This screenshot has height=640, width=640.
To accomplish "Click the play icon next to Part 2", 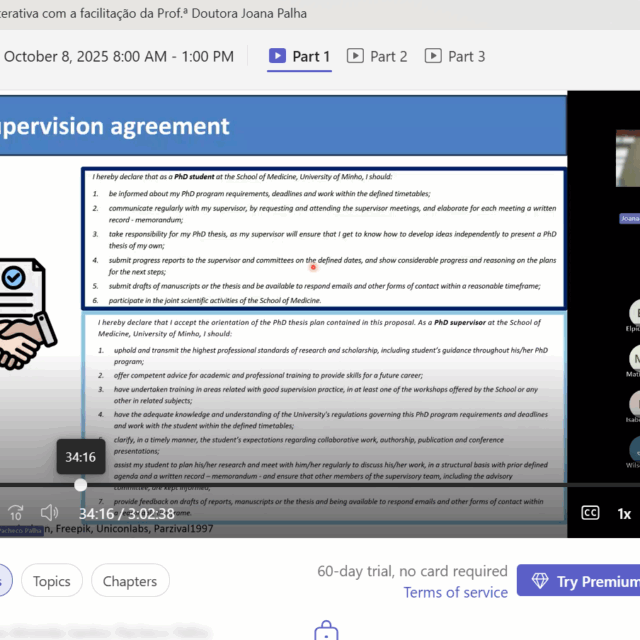I will click(x=355, y=56).
